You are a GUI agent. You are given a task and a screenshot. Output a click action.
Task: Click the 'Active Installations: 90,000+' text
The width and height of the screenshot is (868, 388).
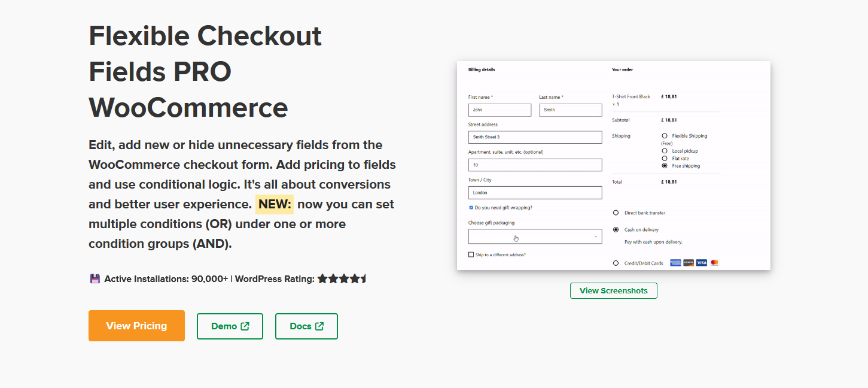(166, 278)
